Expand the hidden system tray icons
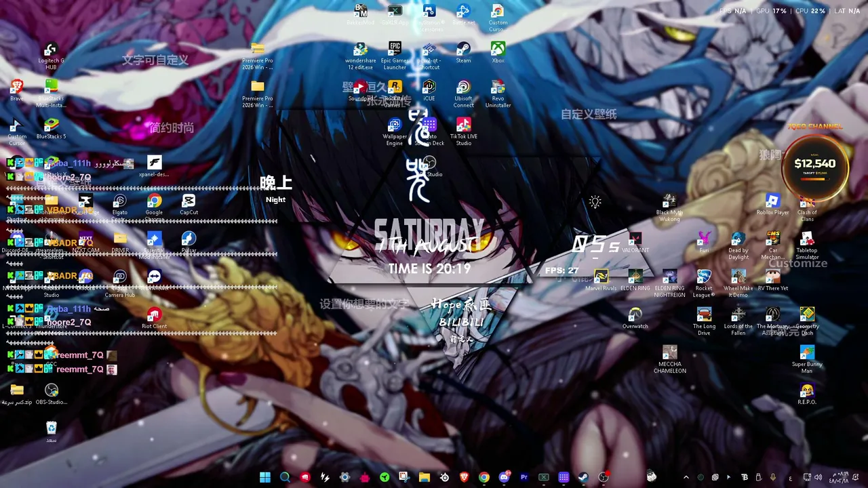This screenshot has height=488, width=868. coord(686,477)
